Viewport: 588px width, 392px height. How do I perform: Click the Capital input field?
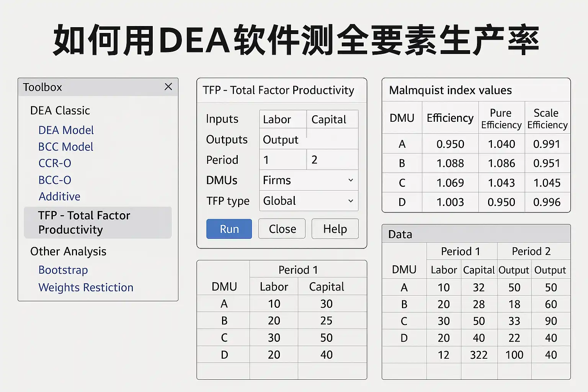[332, 119]
